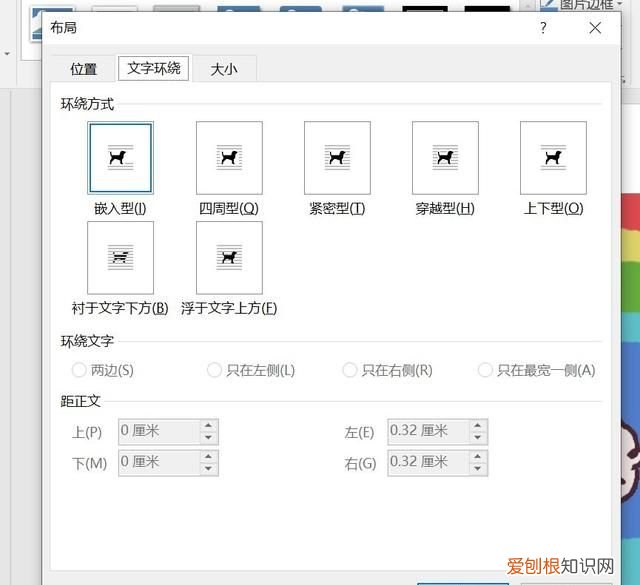Increase the 下(M) distance with up arrow
Image resolution: width=640 pixels, height=585 pixels.
click(x=209, y=456)
